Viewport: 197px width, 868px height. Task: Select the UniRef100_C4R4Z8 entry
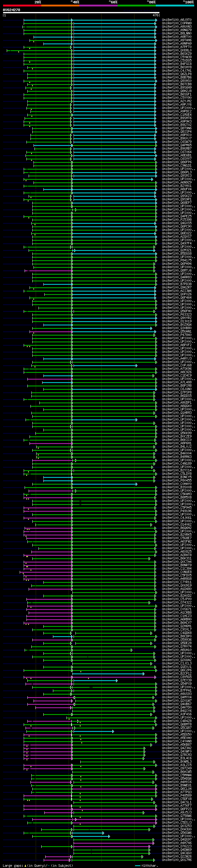coord(177,721)
